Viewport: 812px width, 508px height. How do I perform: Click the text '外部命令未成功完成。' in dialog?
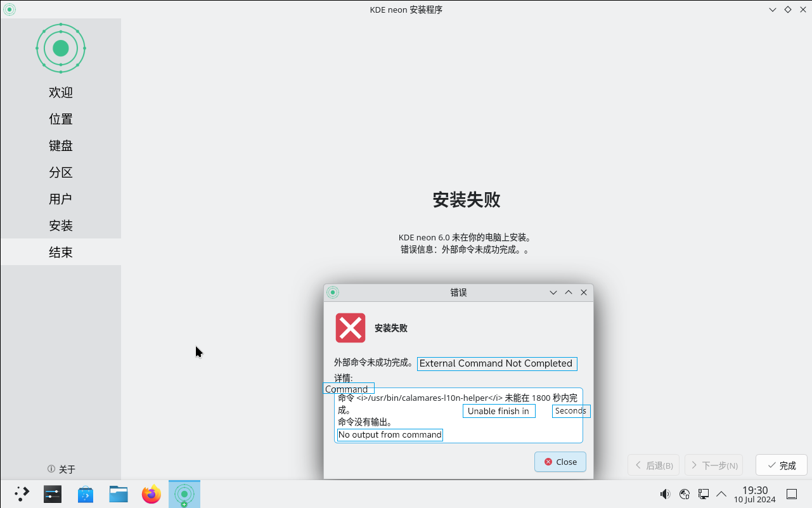tap(375, 363)
